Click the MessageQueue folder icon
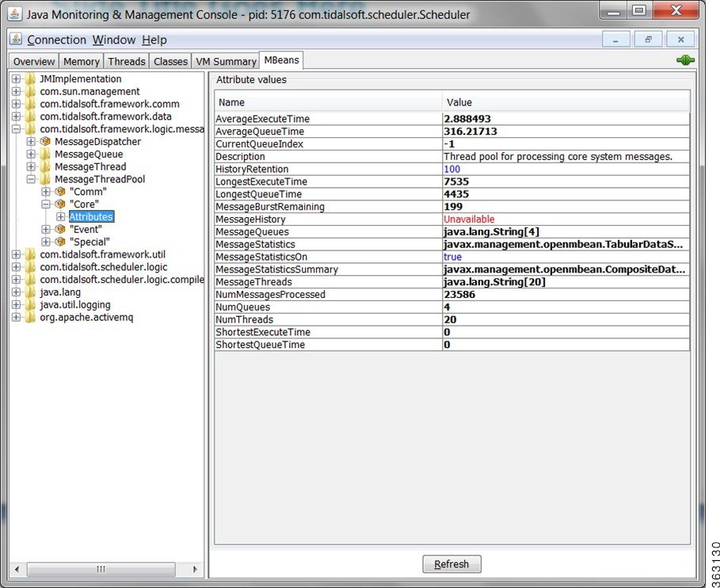The image size is (720, 588). (x=45, y=155)
